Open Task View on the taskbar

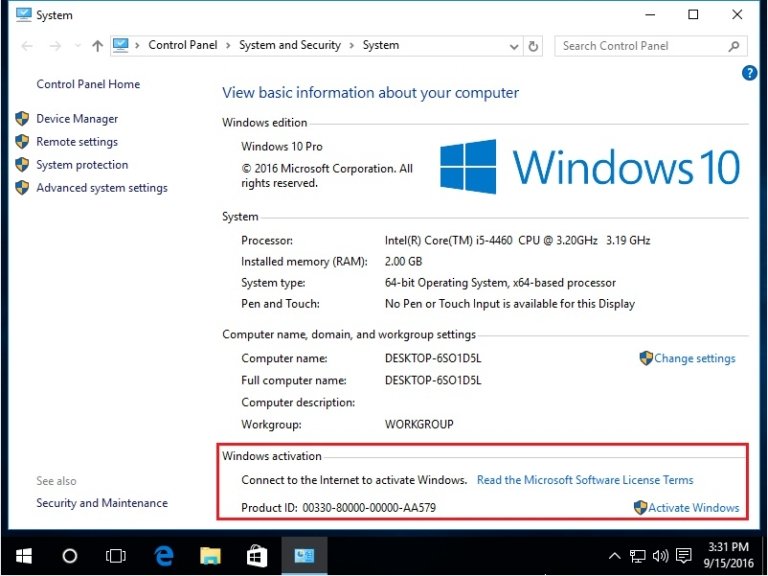(116, 555)
